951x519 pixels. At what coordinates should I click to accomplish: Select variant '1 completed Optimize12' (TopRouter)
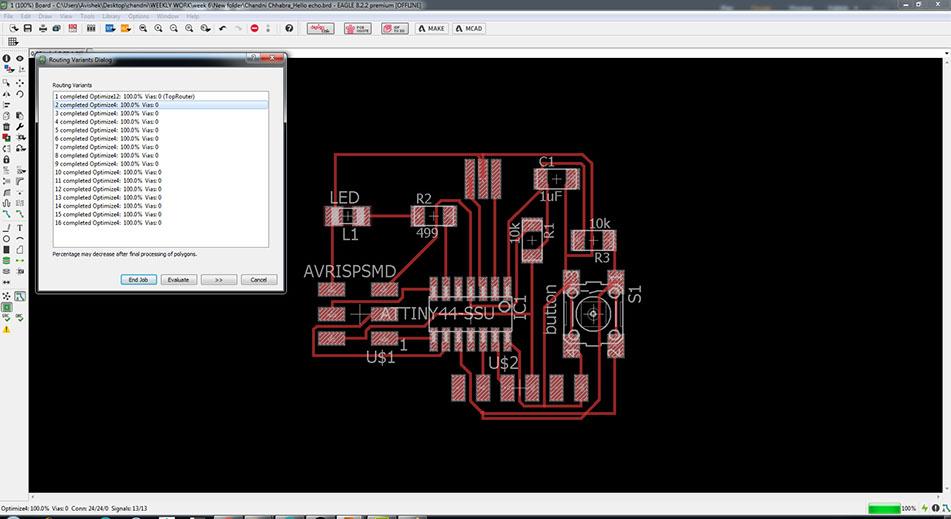click(161, 96)
